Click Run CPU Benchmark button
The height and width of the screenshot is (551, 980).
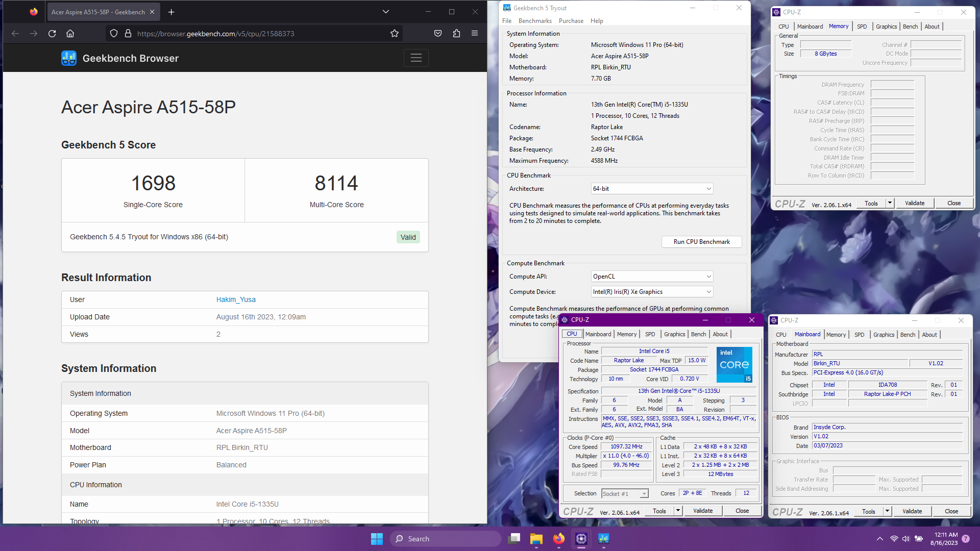point(701,242)
